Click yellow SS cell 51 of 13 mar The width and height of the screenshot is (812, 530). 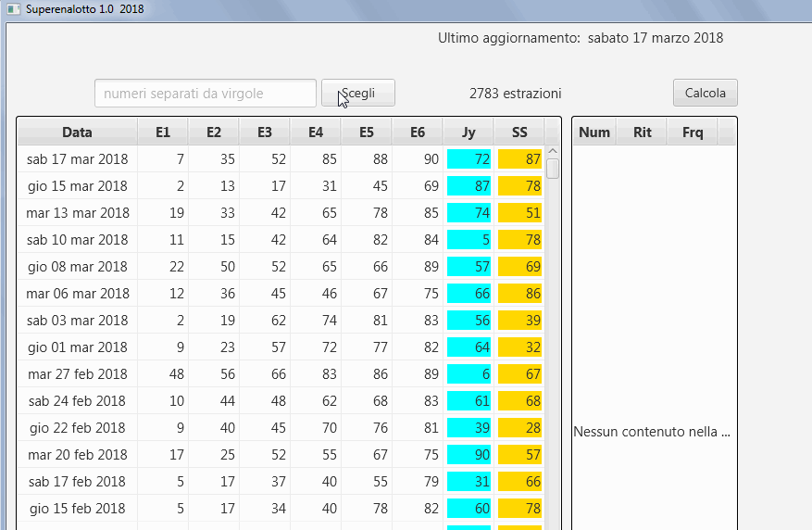click(x=520, y=213)
